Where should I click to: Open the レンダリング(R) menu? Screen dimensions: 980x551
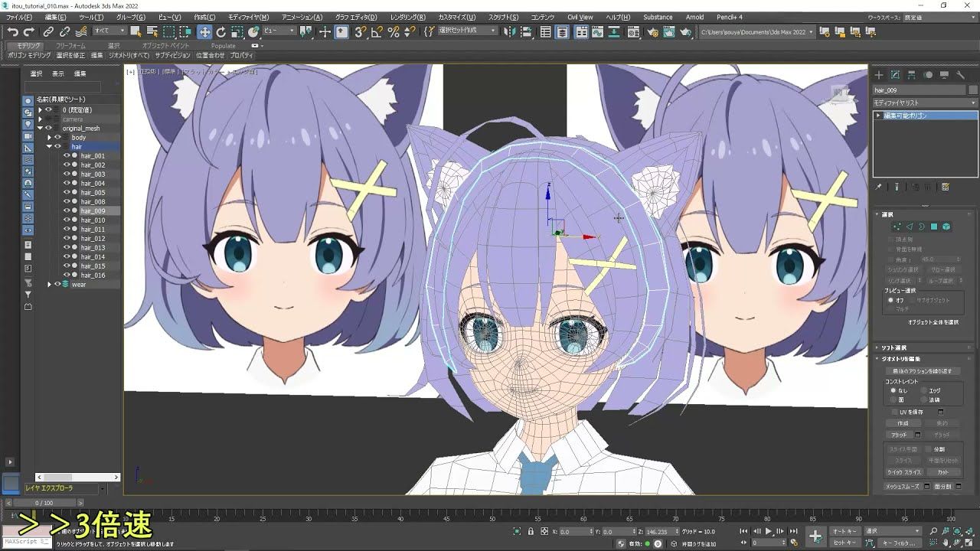[x=408, y=17]
